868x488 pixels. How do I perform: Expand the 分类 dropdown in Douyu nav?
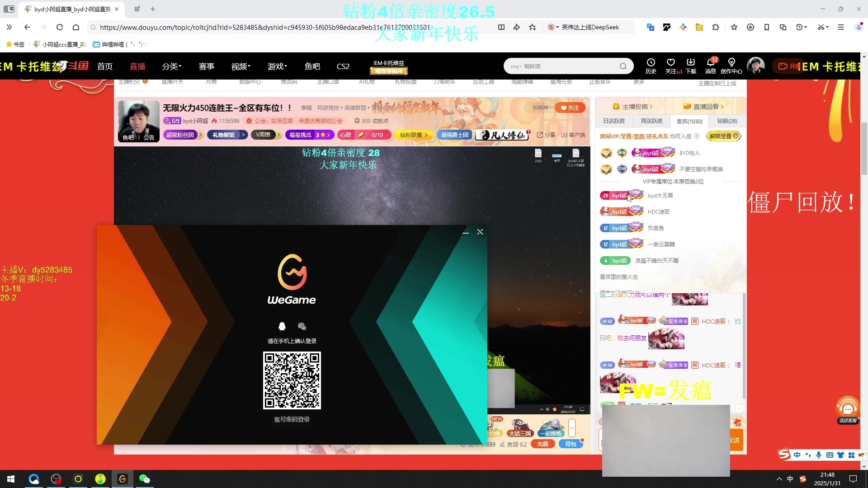[x=172, y=66]
